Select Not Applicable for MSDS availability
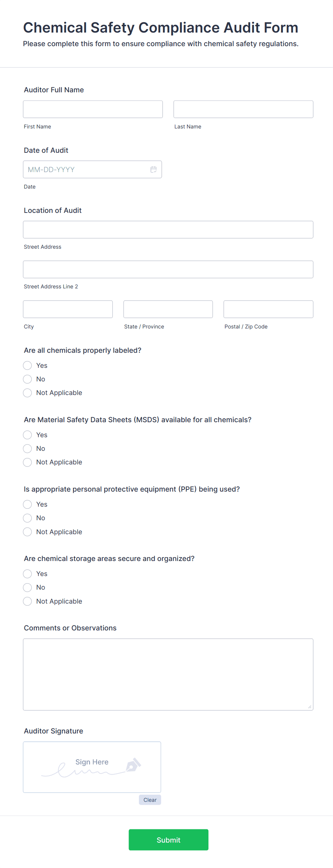The height and width of the screenshot is (868, 333). (x=27, y=462)
